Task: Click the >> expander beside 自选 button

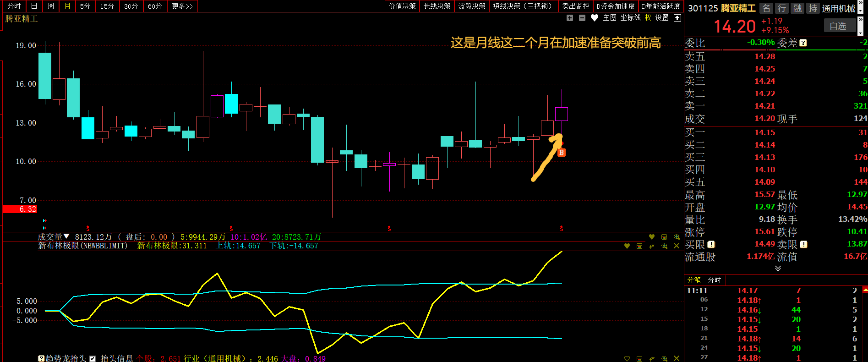Action: [860, 20]
